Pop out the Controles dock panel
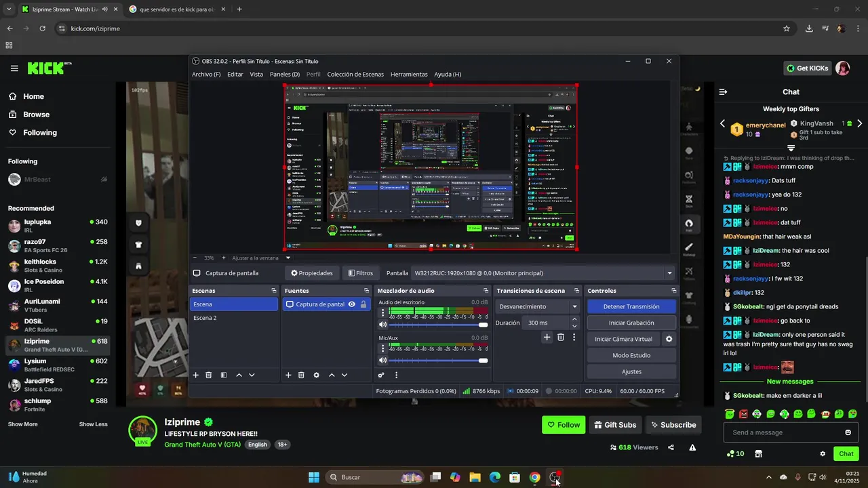 pyautogui.click(x=673, y=291)
